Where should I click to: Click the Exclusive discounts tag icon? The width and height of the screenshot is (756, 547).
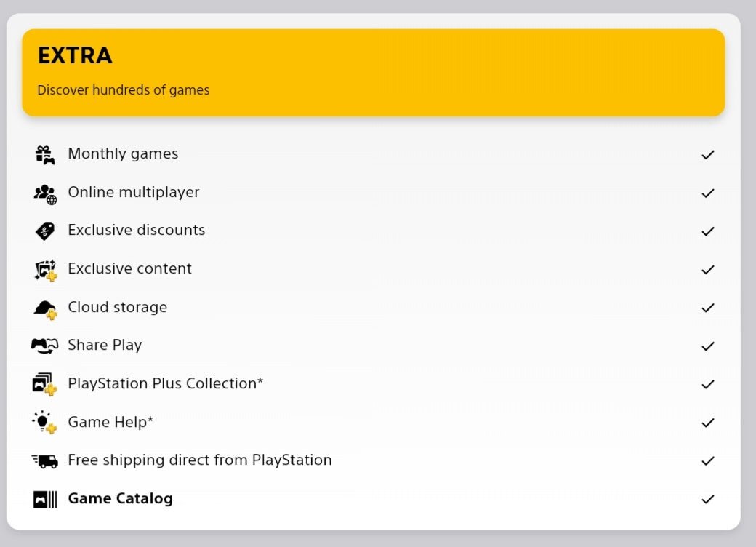click(x=44, y=231)
